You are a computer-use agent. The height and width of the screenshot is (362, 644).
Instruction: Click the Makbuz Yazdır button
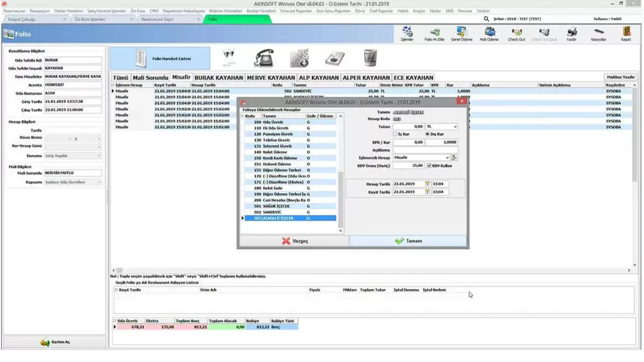tap(620, 77)
